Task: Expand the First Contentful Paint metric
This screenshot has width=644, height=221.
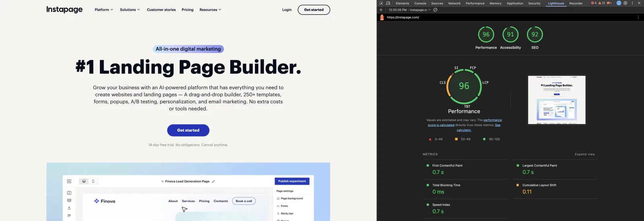Action: 465,169
